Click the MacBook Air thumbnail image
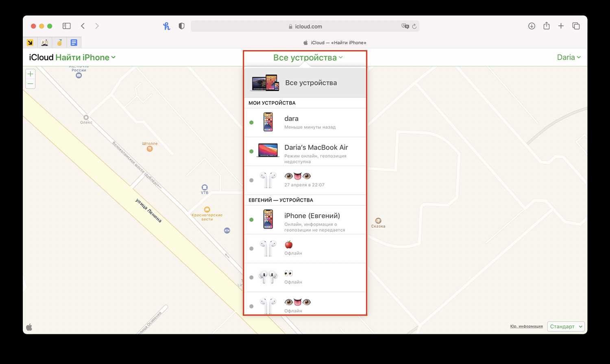 (x=268, y=150)
